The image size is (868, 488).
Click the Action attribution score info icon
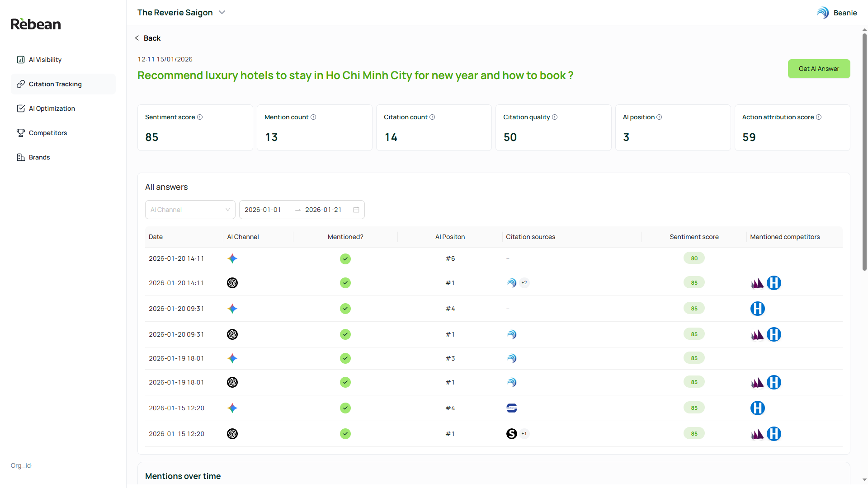pyautogui.click(x=819, y=117)
